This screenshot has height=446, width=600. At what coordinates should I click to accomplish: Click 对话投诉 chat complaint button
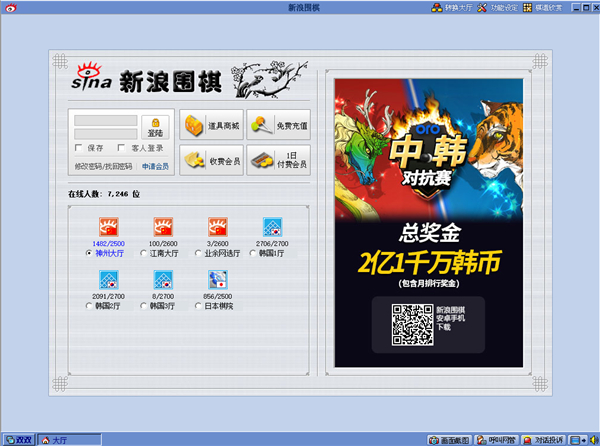[544, 440]
